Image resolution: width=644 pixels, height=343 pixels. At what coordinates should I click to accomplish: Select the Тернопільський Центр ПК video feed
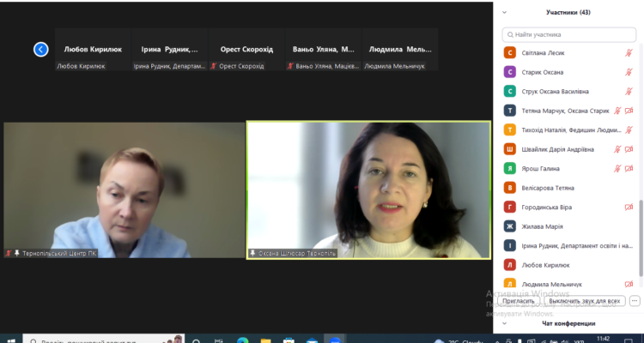124,190
